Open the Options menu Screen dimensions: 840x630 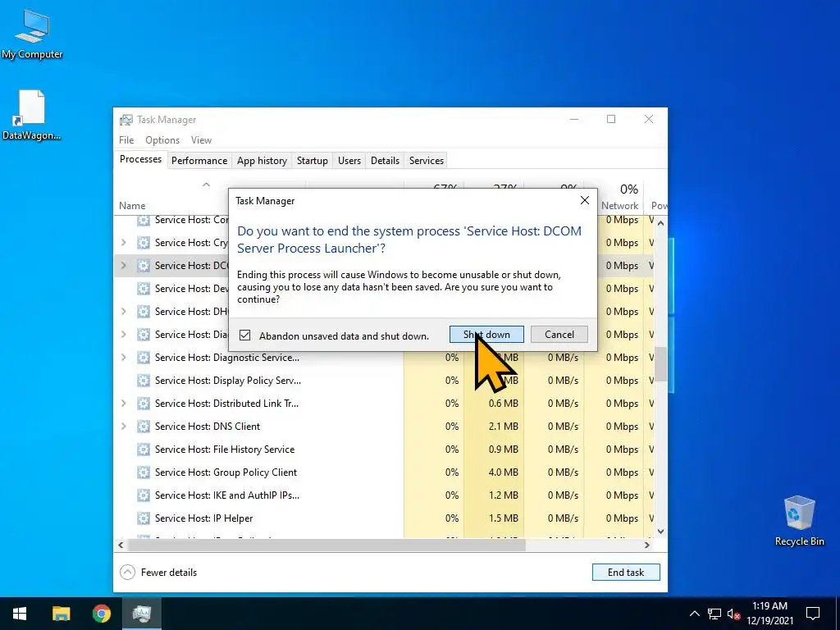click(162, 139)
